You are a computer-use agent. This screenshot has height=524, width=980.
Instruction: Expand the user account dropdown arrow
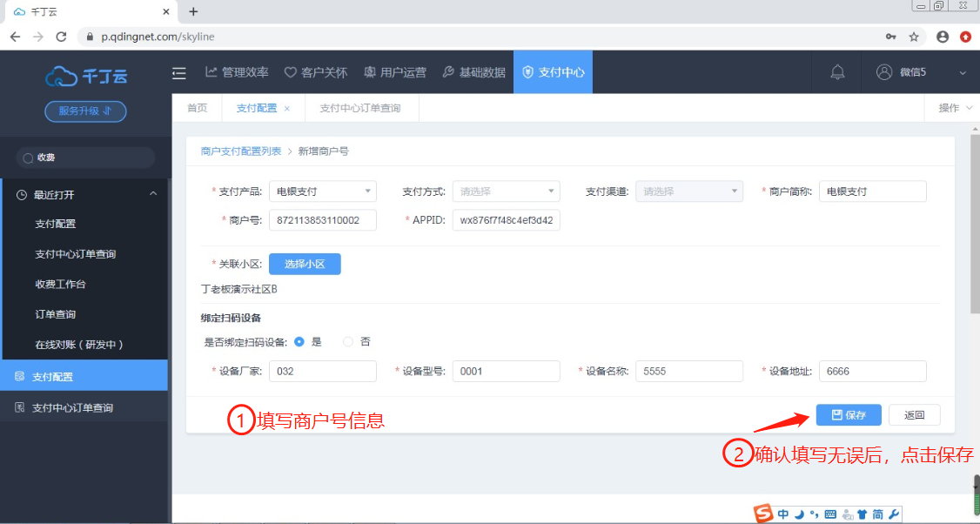(x=963, y=72)
